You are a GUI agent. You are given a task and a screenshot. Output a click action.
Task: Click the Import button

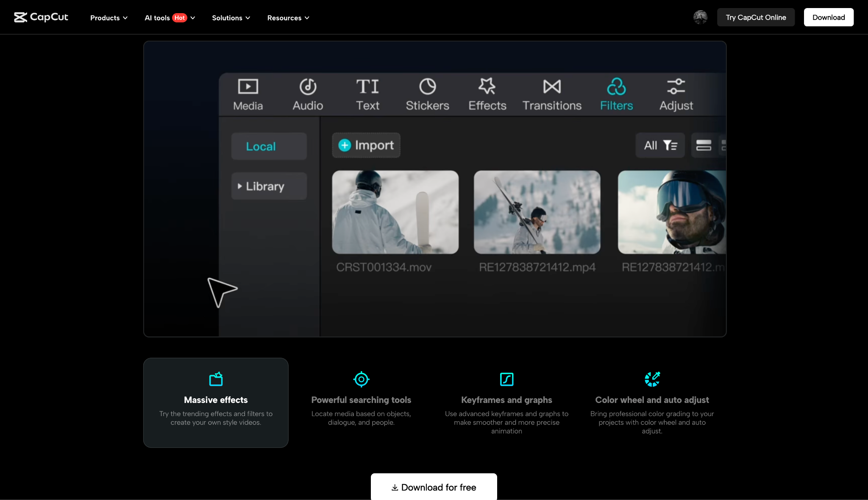click(366, 145)
